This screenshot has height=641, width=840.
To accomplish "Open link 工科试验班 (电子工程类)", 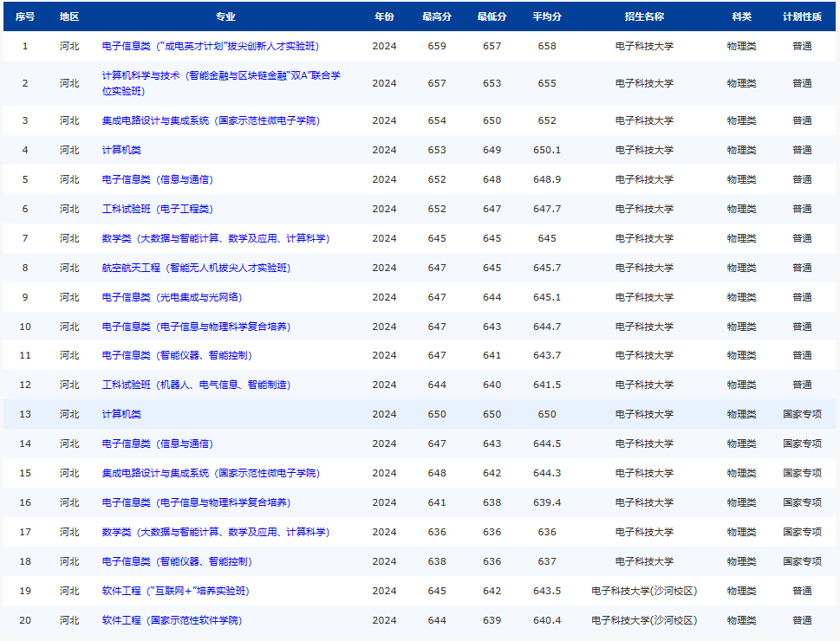I will tap(158, 209).
